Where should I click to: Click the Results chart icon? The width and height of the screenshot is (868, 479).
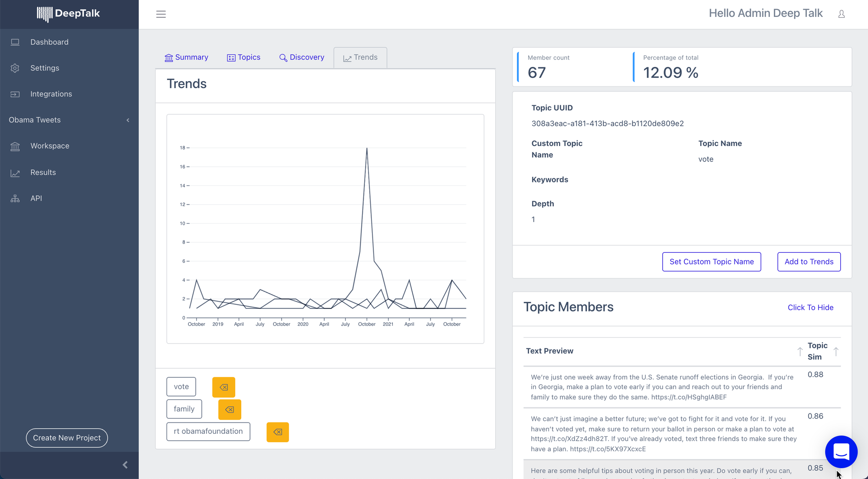(15, 173)
